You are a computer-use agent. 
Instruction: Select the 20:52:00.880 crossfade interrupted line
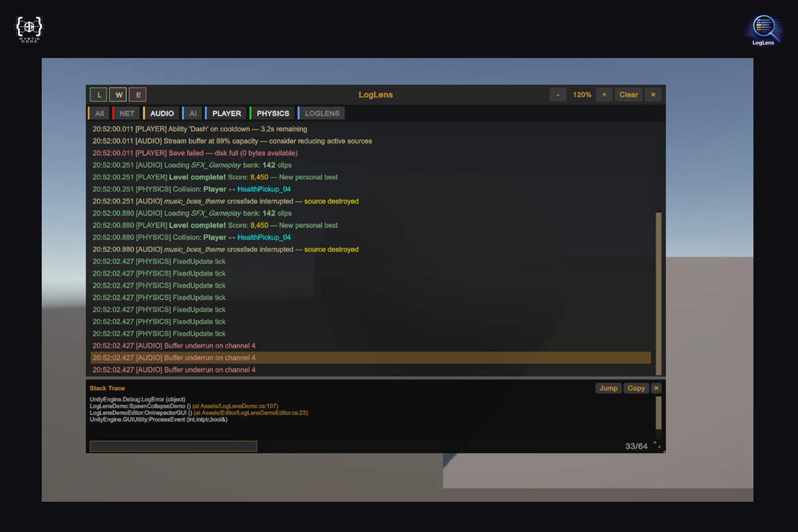(371, 249)
